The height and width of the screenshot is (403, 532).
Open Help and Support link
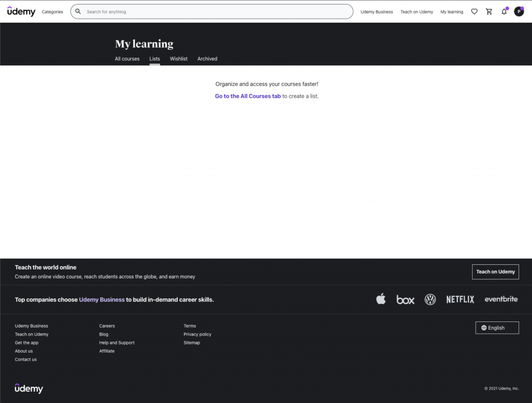point(117,343)
